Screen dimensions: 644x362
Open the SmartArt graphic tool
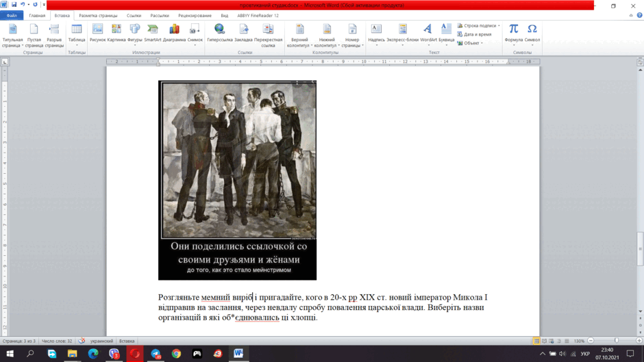[152, 34]
